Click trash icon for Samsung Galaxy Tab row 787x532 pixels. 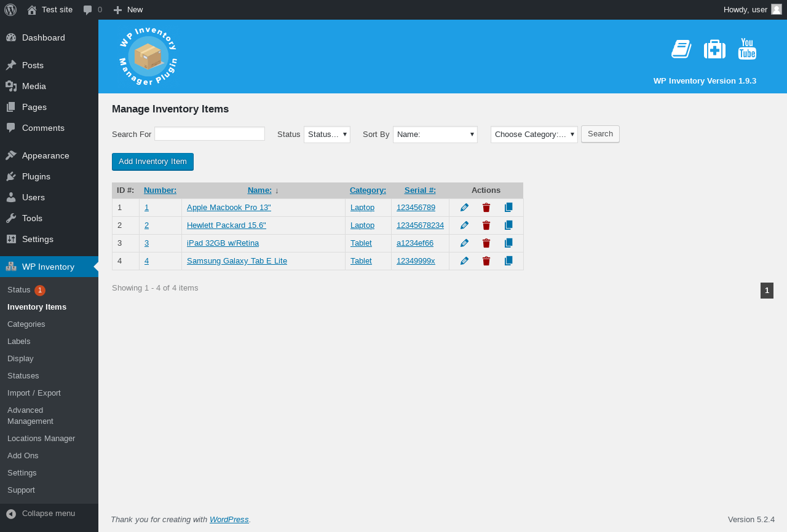click(486, 261)
